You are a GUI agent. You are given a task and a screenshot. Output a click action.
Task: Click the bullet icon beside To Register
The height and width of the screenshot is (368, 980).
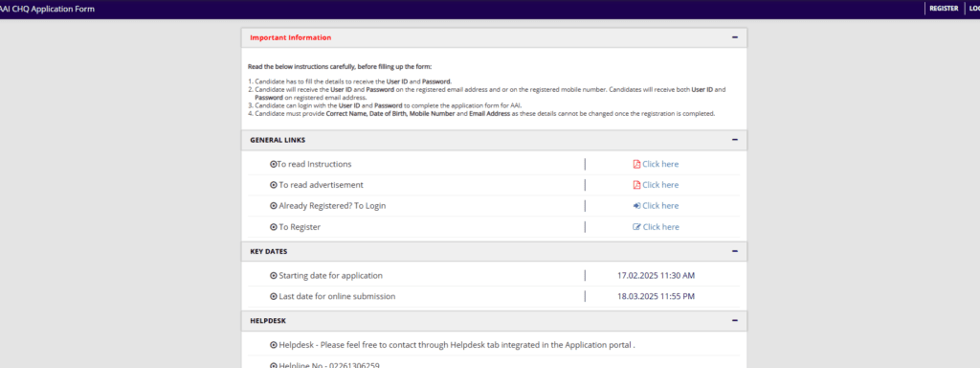coord(273,226)
